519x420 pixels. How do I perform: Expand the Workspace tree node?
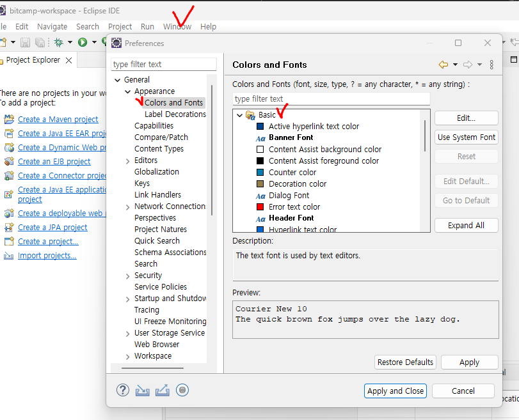128,357
